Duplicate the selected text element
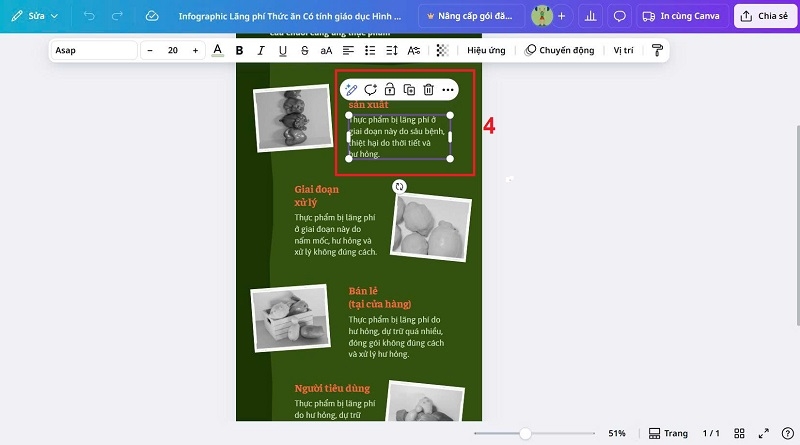800x445 pixels. (409, 90)
